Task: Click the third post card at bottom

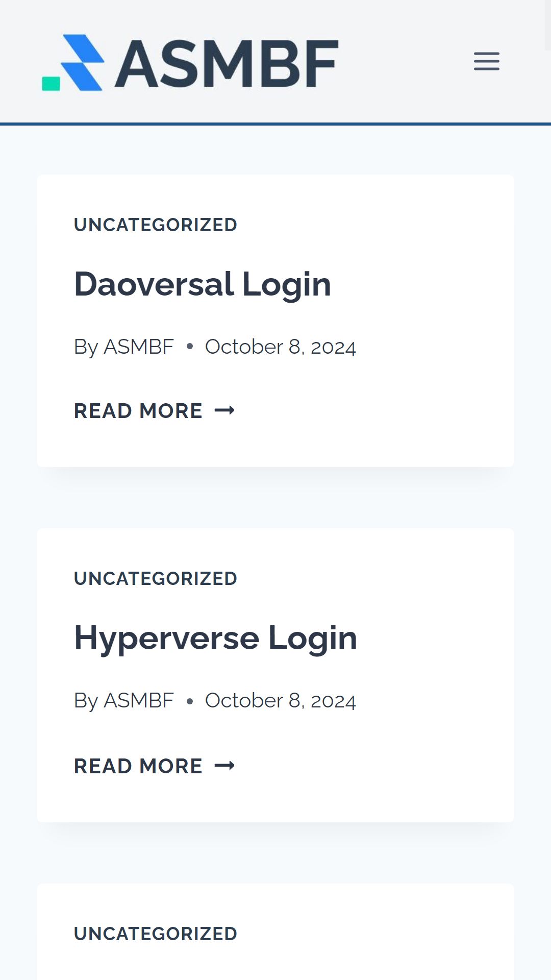Action: [275, 932]
